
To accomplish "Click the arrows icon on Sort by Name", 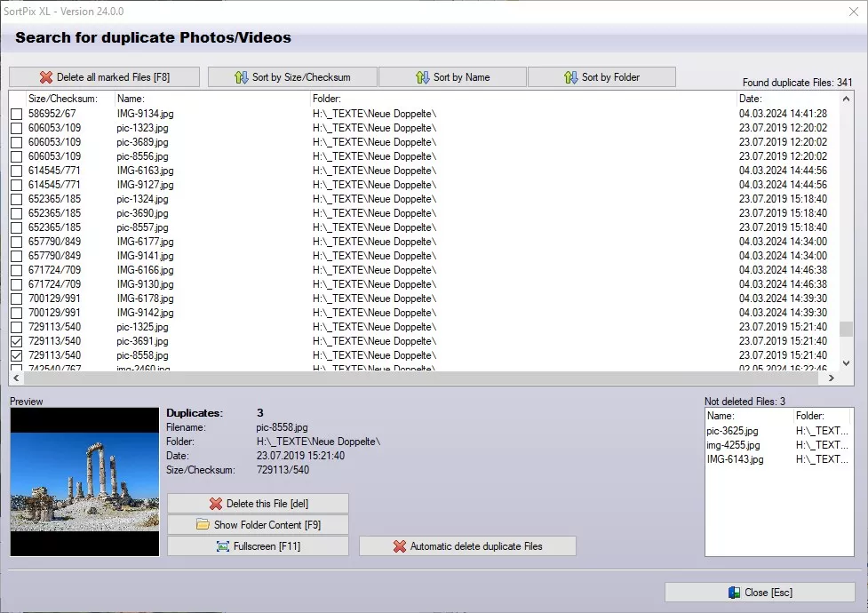I will click(422, 77).
